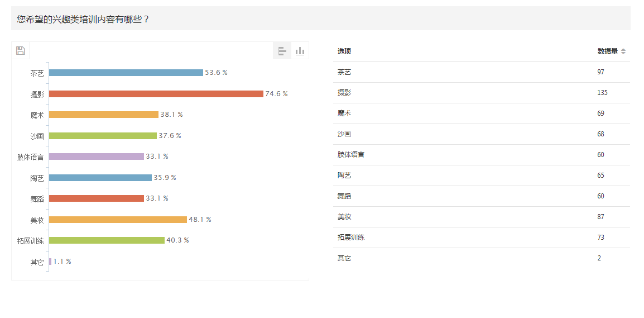Click the green 拓展训练 bar
The image size is (644, 318).
107,240
